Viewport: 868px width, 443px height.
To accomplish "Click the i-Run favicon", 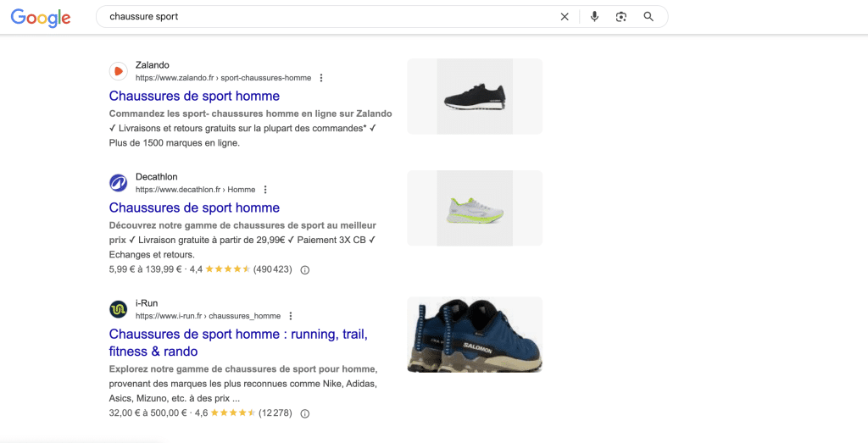I will click(x=118, y=309).
